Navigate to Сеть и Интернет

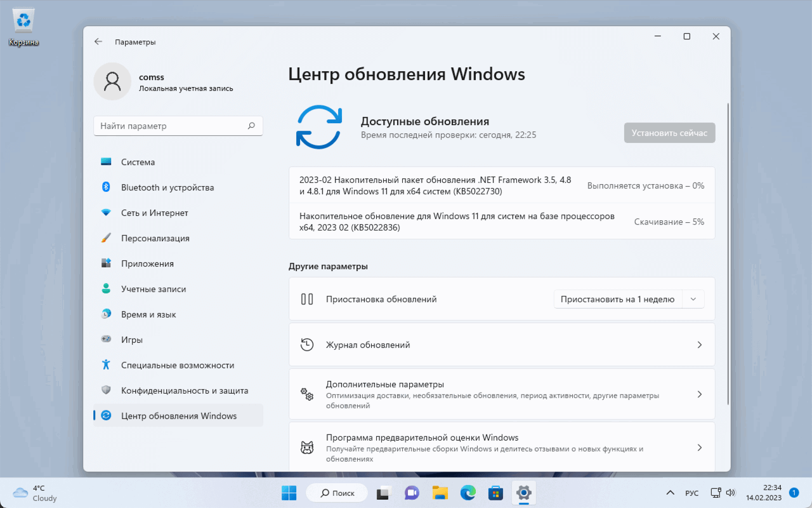(178, 213)
